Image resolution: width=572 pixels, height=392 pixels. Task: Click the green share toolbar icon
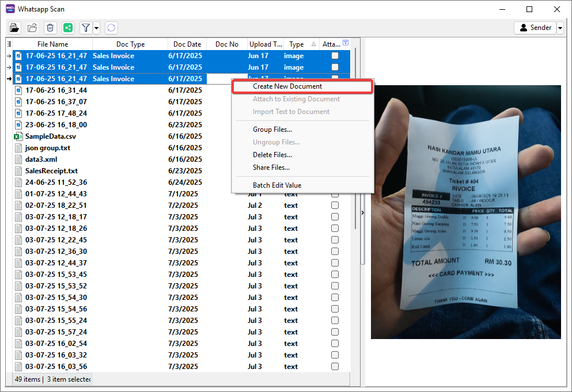coord(68,28)
